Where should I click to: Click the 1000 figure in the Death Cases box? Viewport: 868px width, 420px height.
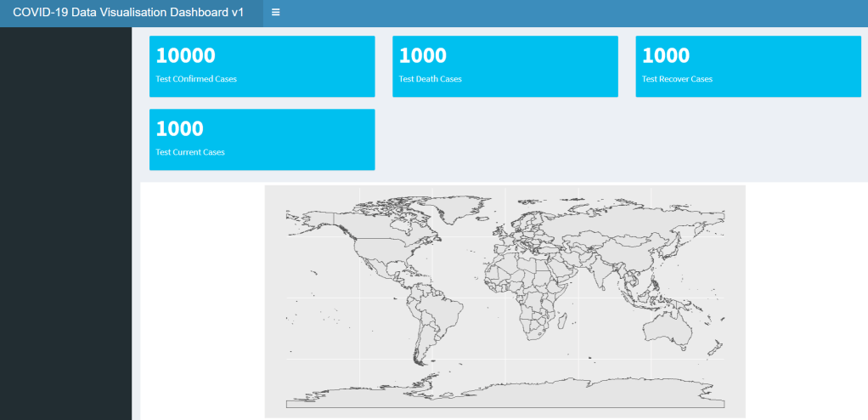pyautogui.click(x=422, y=56)
